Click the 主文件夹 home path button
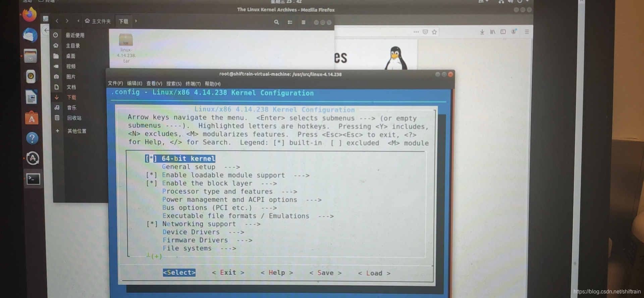This screenshot has height=298, width=644. point(98,21)
